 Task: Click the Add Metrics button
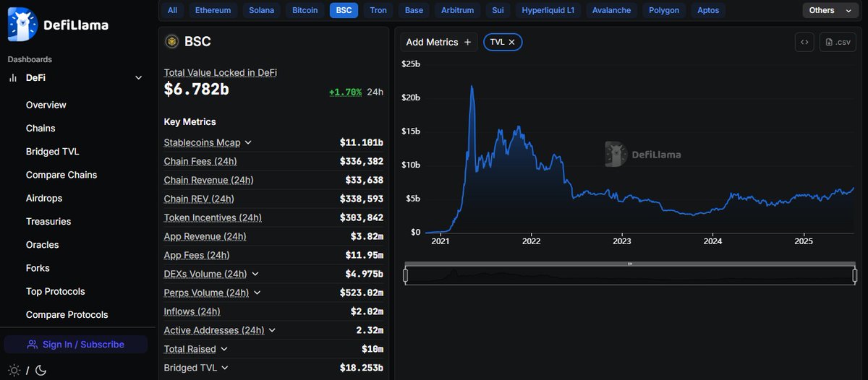tap(438, 42)
